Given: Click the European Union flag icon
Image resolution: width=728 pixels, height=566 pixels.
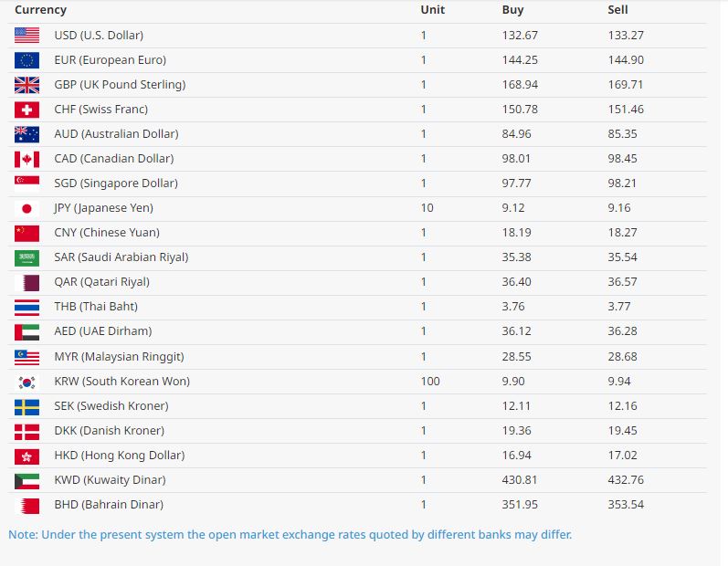Looking at the screenshot, I should 26,60.
